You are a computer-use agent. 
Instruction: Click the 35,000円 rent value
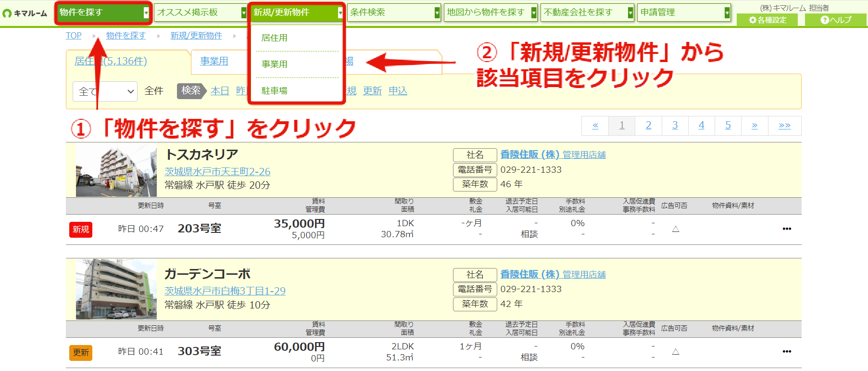point(299,224)
